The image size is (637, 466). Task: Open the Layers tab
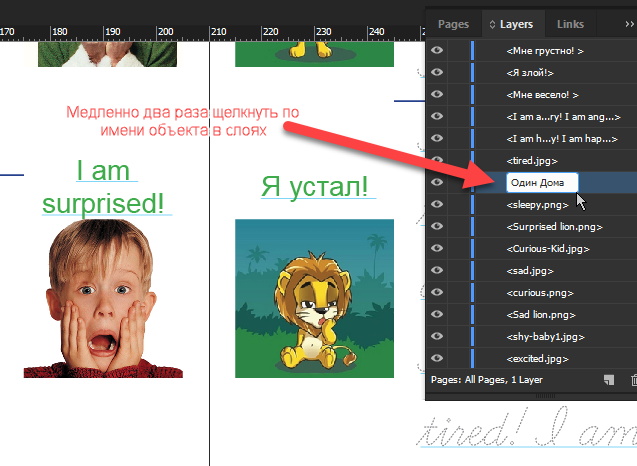(516, 24)
